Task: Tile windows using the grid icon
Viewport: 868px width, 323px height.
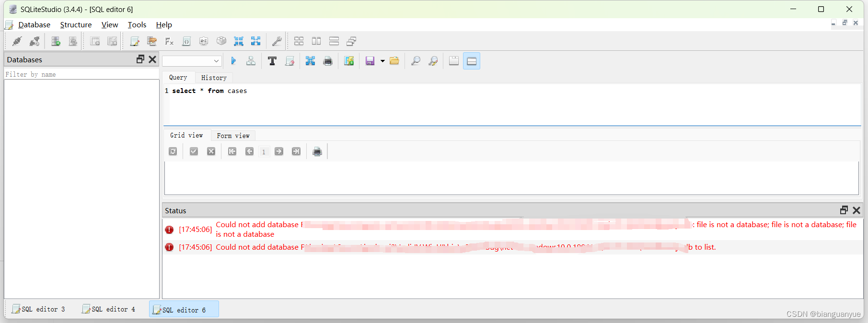Action: pos(299,41)
